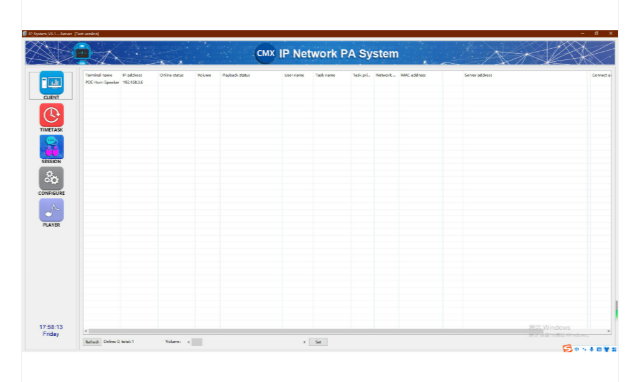Sort by MAC address column header
Image resolution: width=631 pixels, height=382 pixels.
coord(413,75)
